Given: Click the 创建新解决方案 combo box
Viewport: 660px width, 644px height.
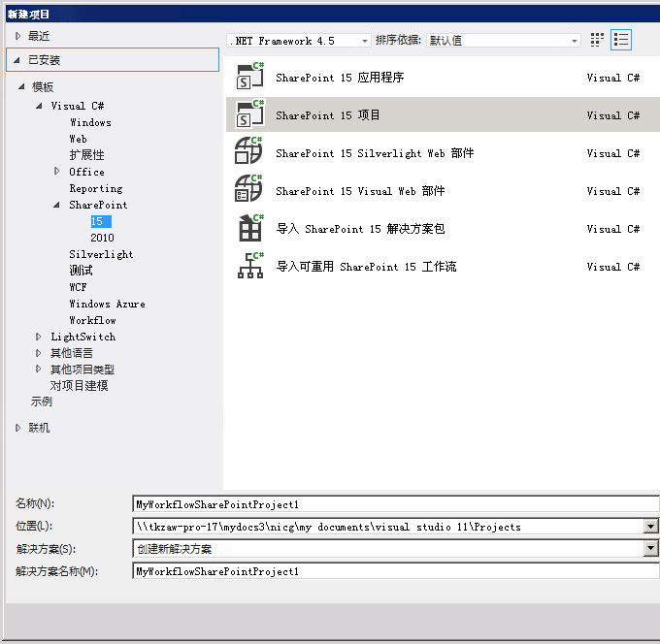Looking at the screenshot, I should tap(388, 549).
